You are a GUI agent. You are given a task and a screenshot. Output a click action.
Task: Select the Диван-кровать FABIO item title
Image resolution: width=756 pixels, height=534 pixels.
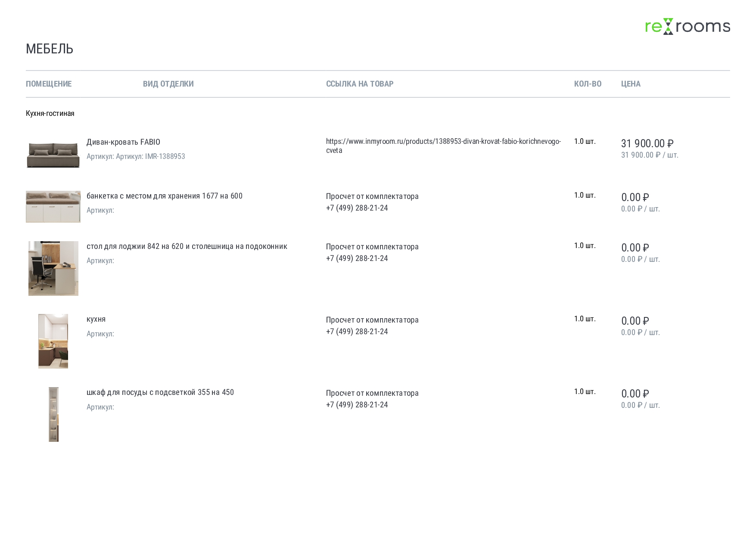click(123, 142)
